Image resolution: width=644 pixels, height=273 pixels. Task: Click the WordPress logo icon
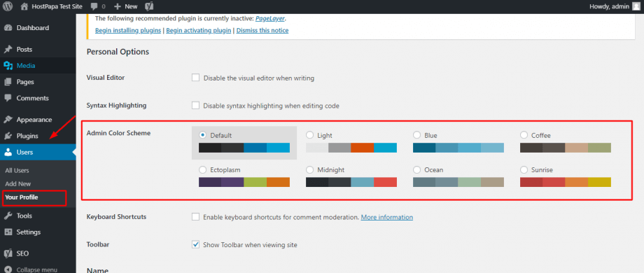8,6
